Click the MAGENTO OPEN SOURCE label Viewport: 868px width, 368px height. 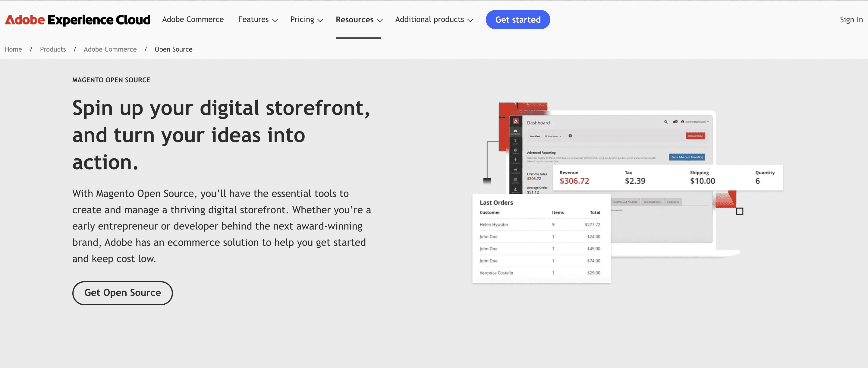(x=111, y=80)
